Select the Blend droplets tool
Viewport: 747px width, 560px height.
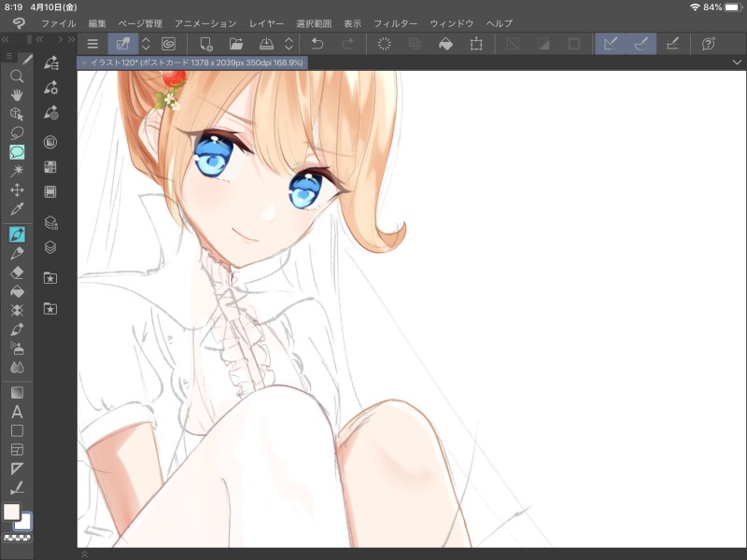tap(17, 367)
